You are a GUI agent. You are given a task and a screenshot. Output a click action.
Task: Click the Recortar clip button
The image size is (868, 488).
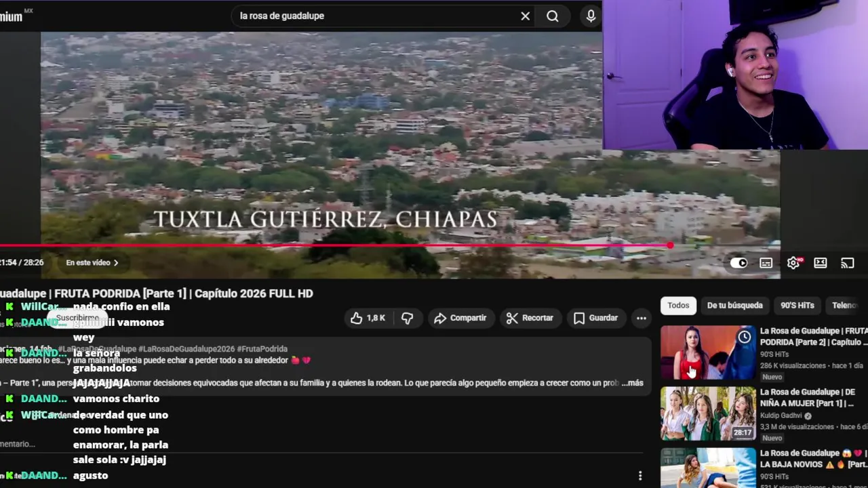(x=530, y=318)
